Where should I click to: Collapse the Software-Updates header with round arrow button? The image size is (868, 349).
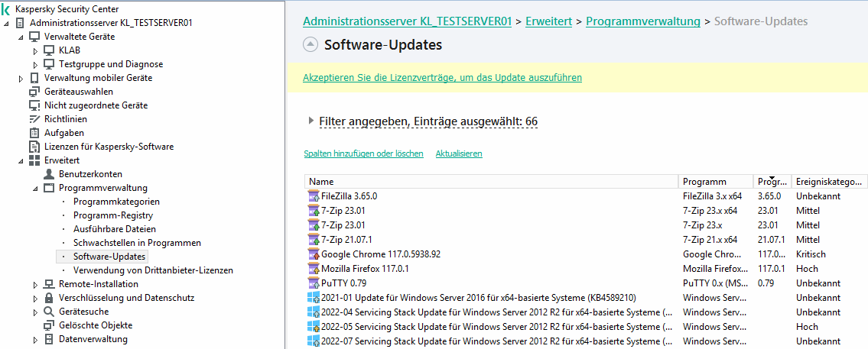click(310, 45)
